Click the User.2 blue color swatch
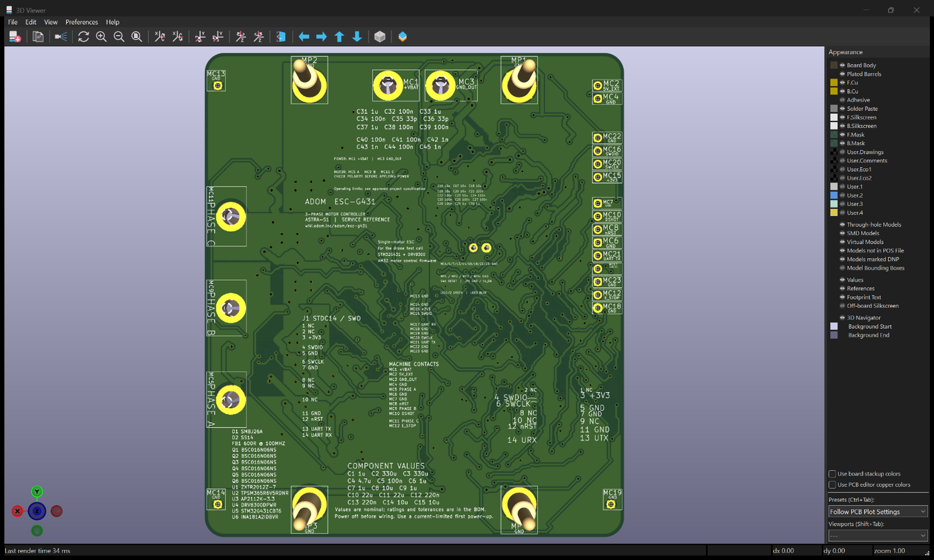The height and width of the screenshot is (560, 934). (834, 195)
